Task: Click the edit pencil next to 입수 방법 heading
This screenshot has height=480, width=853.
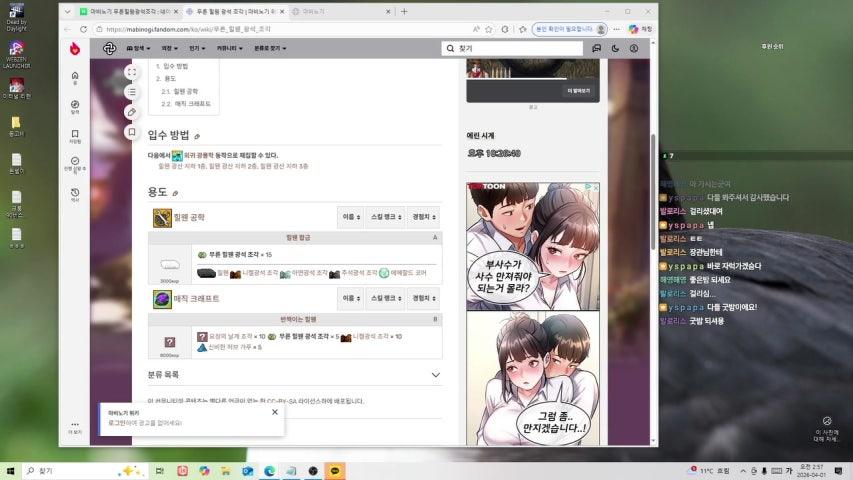Action: point(197,136)
